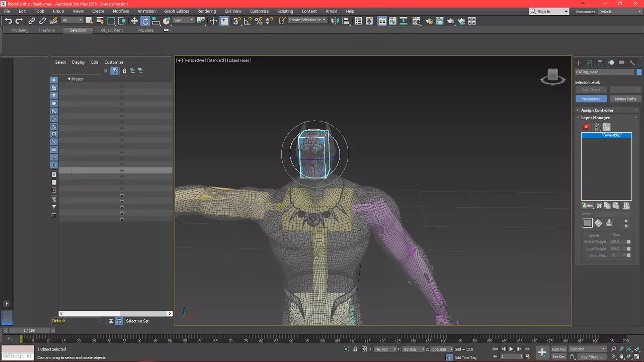Open the Curve Editor icon

pyautogui.click(x=393, y=21)
